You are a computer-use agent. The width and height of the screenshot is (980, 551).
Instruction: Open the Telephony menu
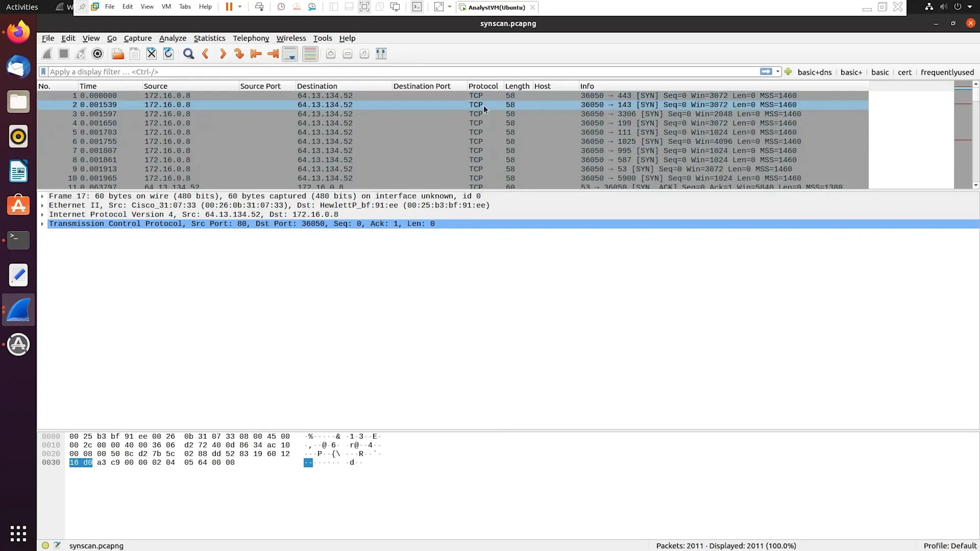click(x=251, y=38)
